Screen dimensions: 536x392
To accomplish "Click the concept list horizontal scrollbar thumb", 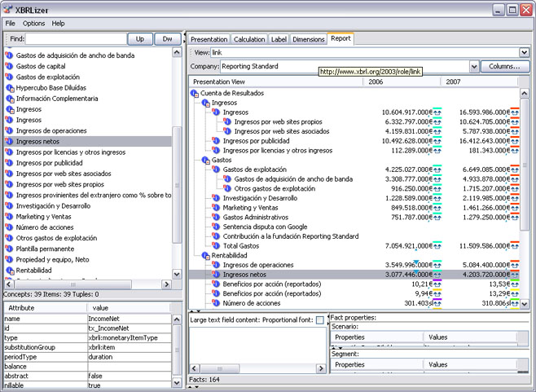I will (x=72, y=284).
